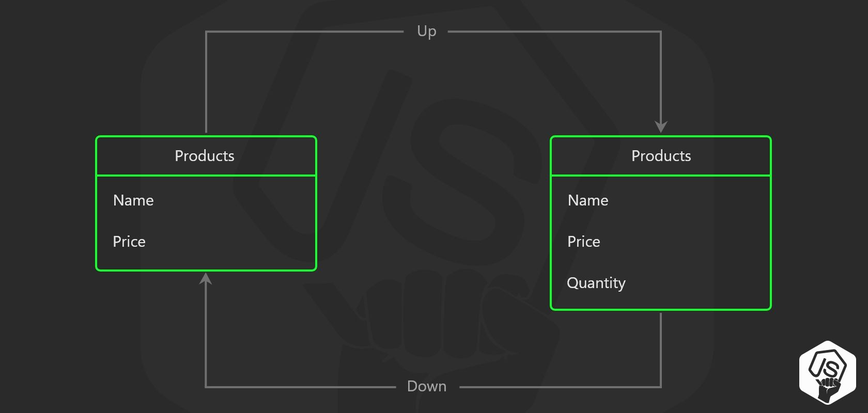Viewport: 868px width, 413px height.
Task: Click the Quantity field
Action: click(x=596, y=283)
